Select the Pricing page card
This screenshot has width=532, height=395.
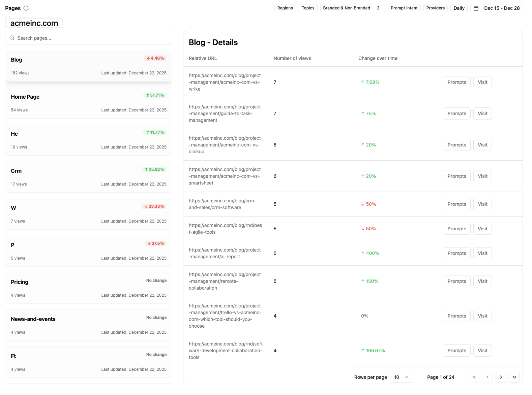coord(89,288)
